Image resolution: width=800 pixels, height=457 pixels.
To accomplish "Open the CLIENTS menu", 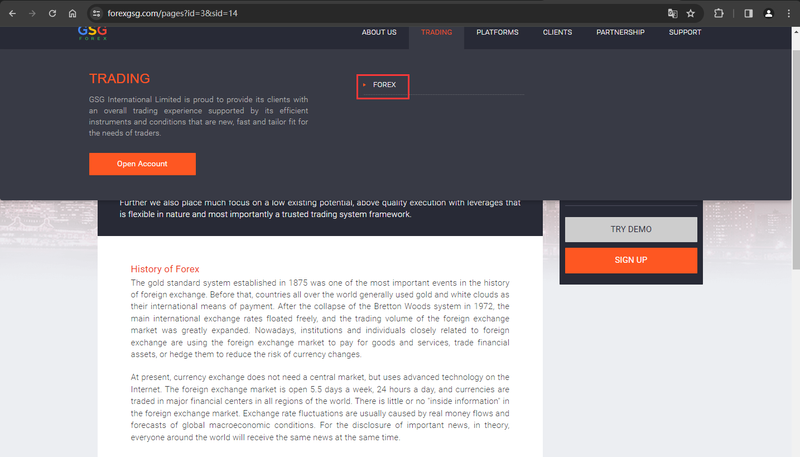I will (x=557, y=32).
